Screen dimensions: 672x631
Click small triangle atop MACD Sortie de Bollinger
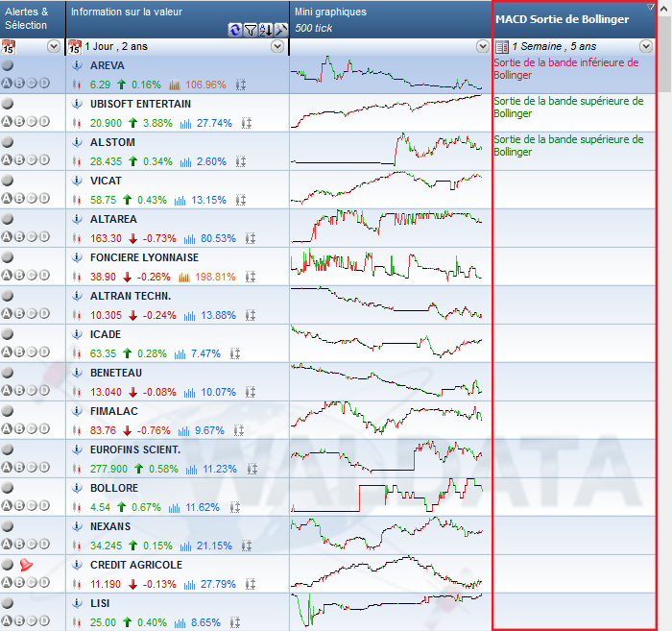[650, 7]
